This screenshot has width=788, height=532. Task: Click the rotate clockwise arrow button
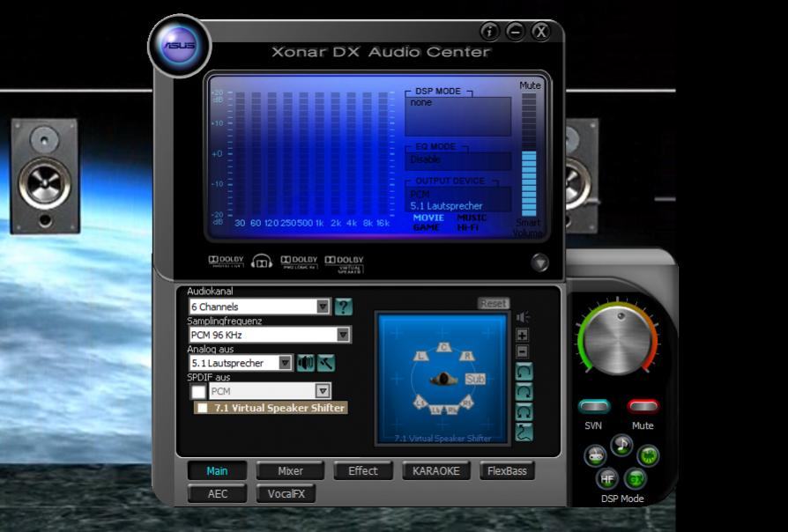pos(524,392)
